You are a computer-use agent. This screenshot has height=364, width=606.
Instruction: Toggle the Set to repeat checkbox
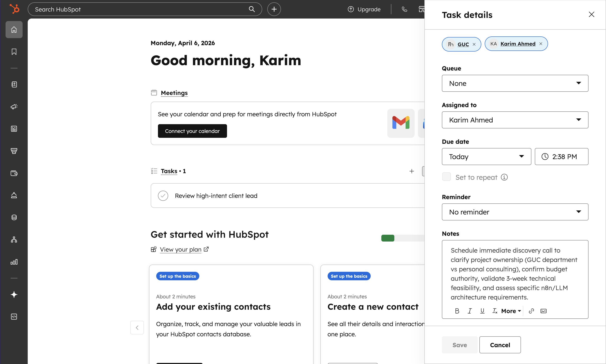coord(447,177)
